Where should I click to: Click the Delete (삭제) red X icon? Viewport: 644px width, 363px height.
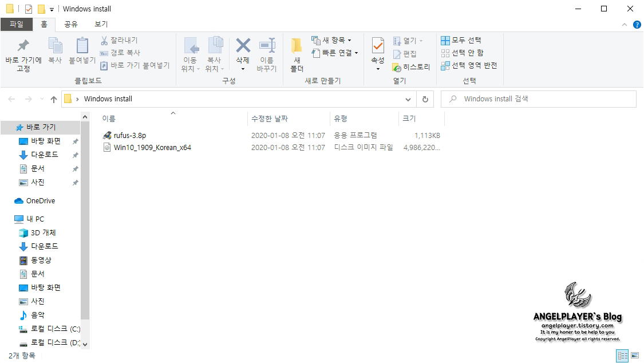coord(243,46)
